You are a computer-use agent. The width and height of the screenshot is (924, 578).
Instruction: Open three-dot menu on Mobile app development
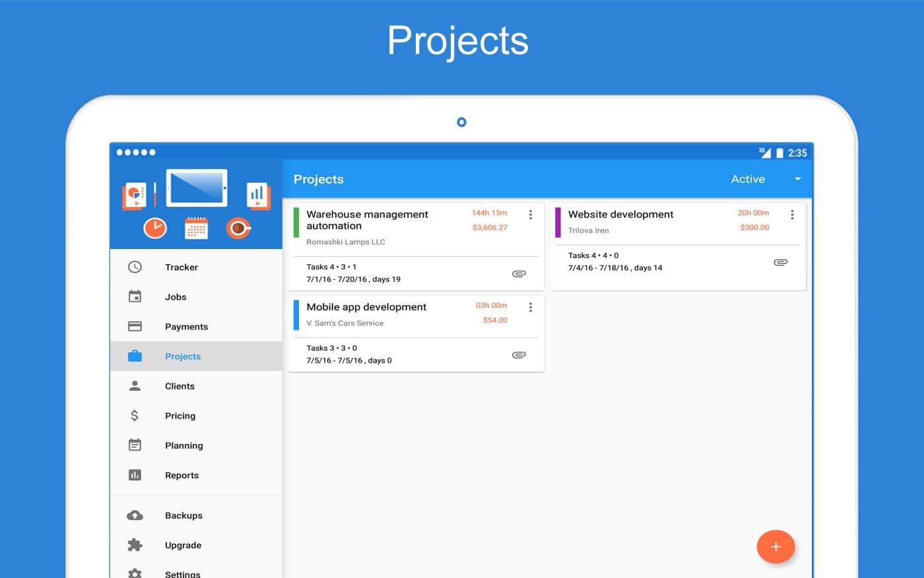[530, 307]
